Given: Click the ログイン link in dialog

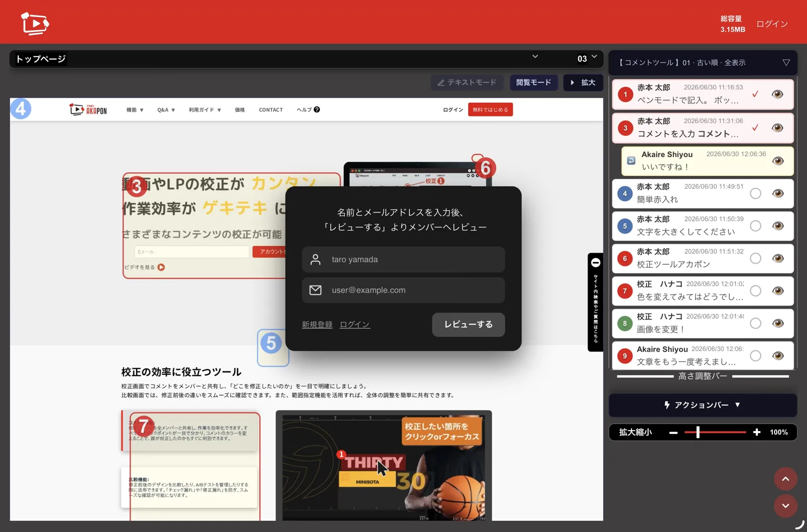Looking at the screenshot, I should click(x=355, y=324).
